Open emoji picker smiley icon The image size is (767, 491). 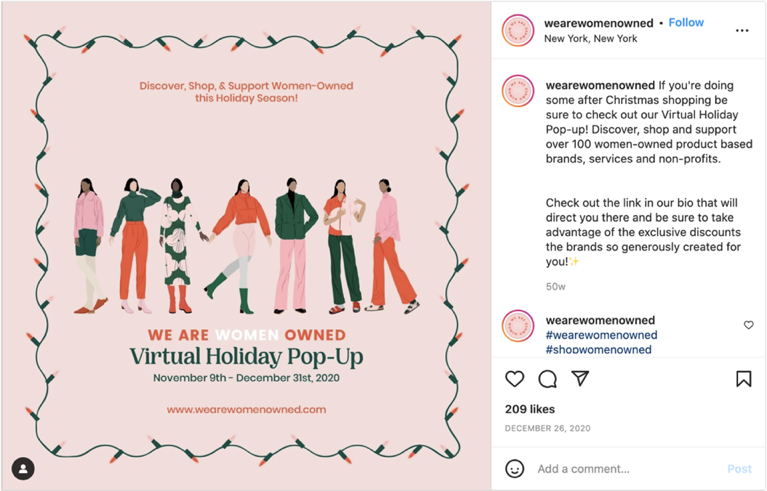(x=515, y=469)
